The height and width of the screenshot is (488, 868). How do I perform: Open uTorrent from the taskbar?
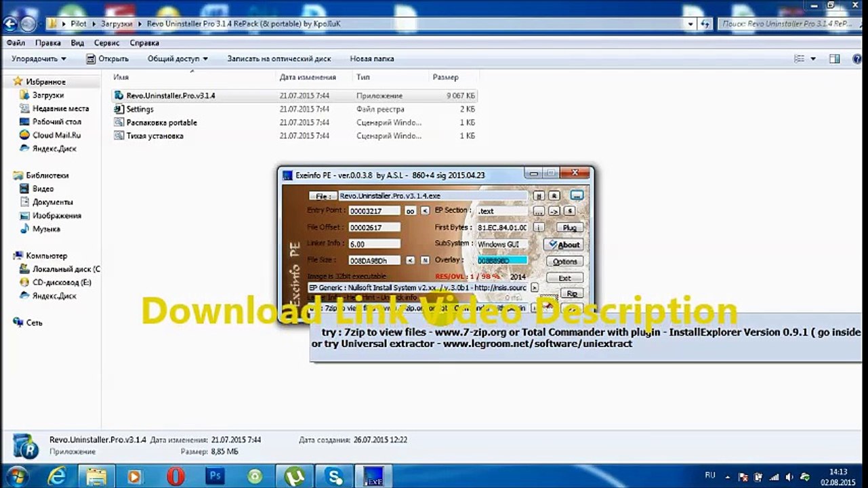tap(295, 476)
